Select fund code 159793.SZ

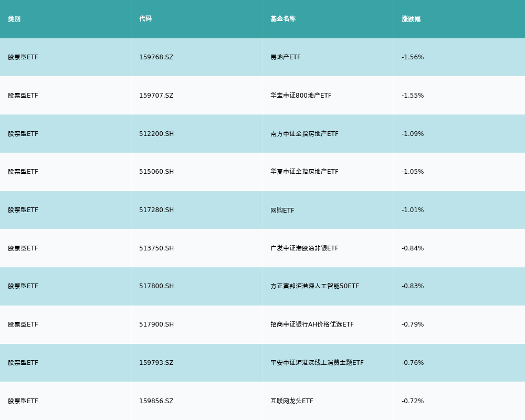pyautogui.click(x=156, y=363)
